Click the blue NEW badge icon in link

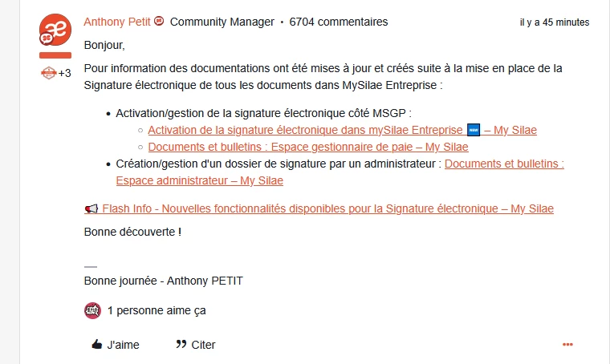(x=473, y=129)
